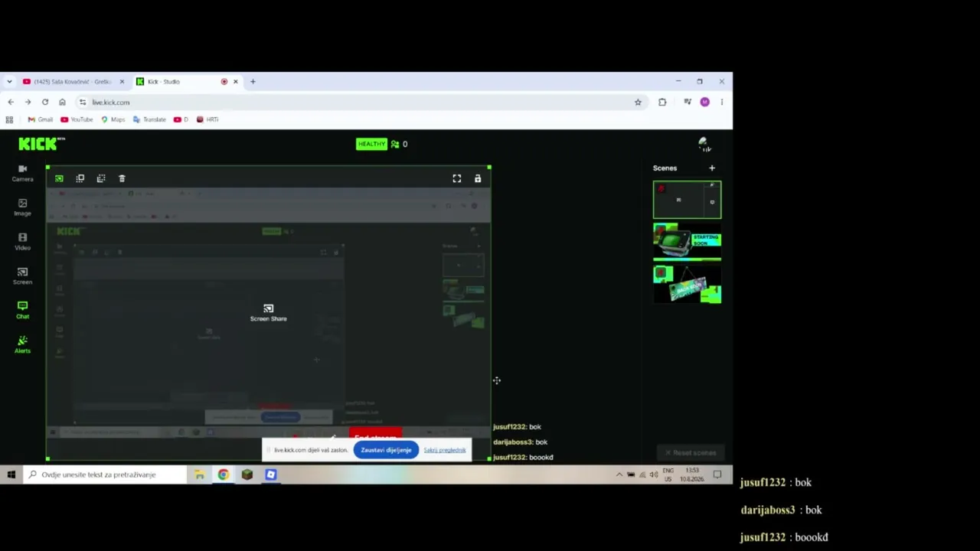The height and width of the screenshot is (551, 980).
Task: Click the site settings icon beside the address
Action: click(x=83, y=102)
